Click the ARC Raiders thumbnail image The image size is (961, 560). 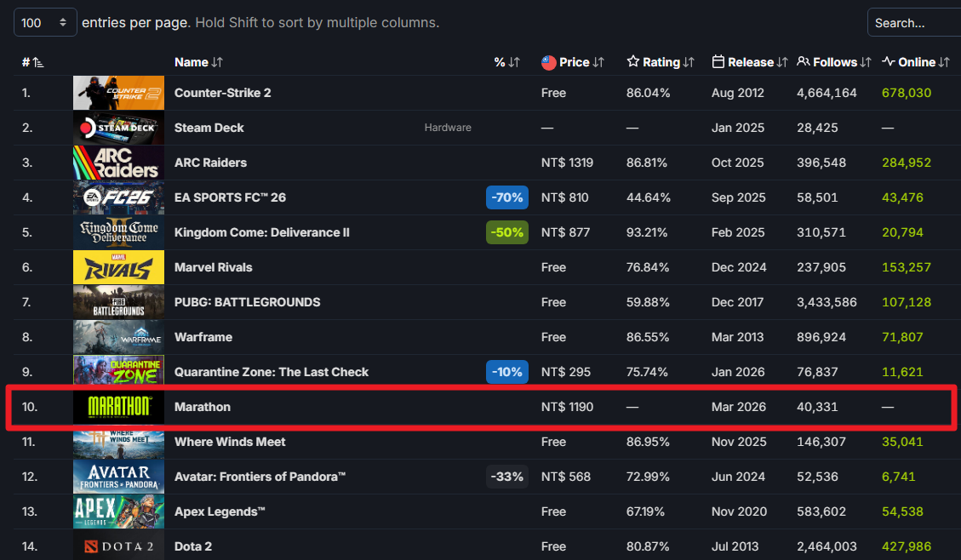coord(118,163)
